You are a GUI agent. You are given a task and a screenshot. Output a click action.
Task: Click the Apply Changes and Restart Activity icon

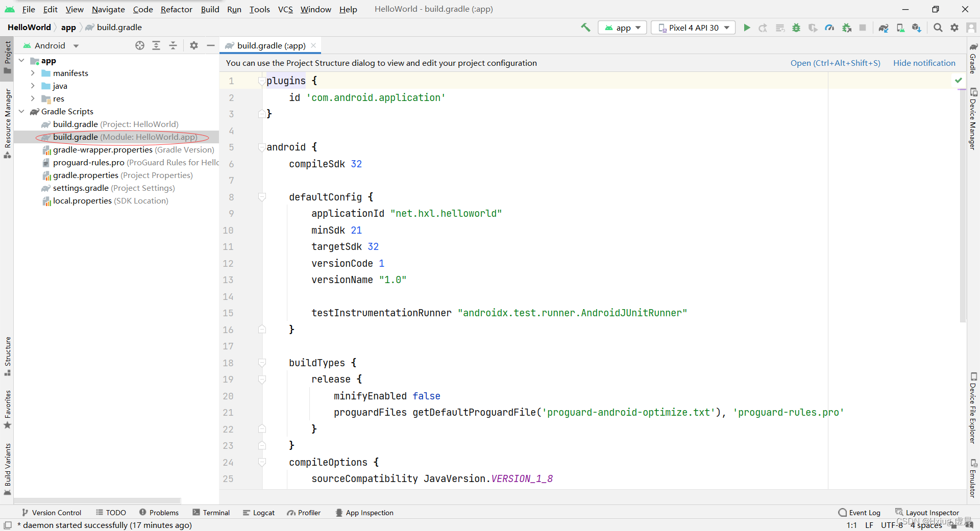click(763, 28)
